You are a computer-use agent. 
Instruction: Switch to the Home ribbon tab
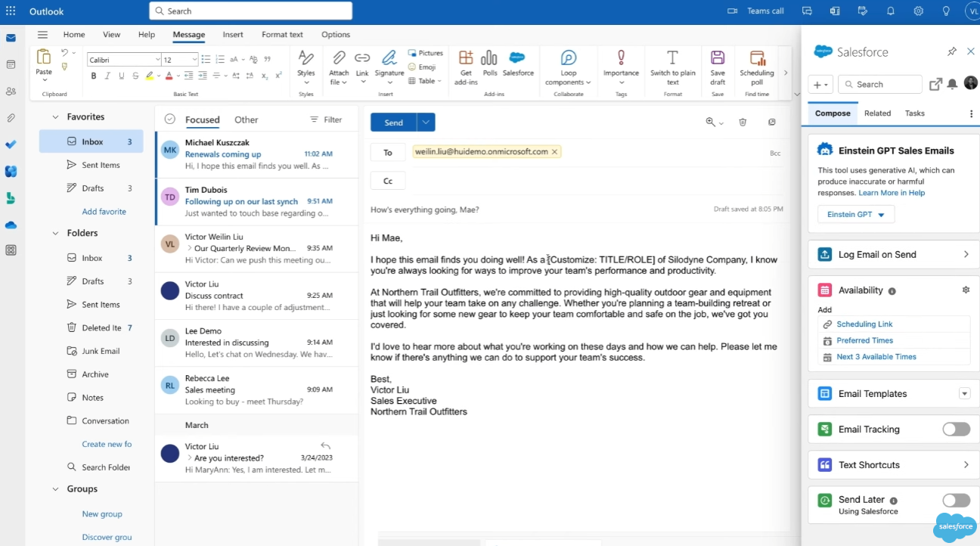74,34
